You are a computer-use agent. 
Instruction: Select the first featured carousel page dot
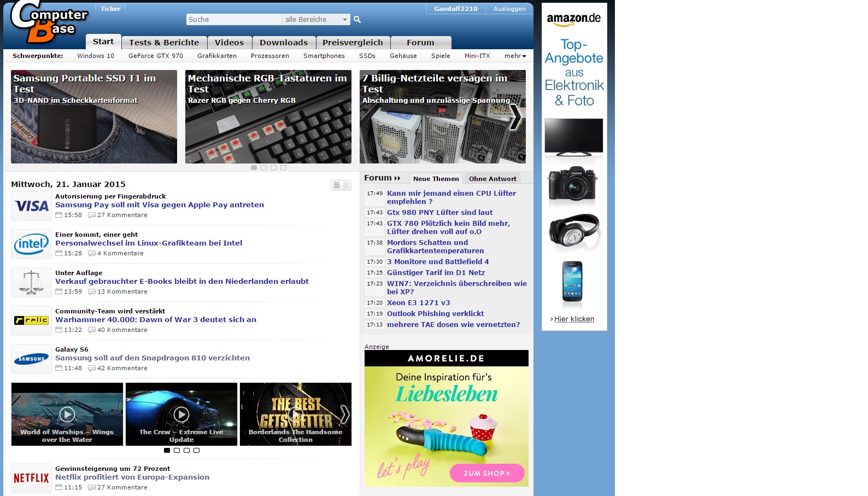click(x=254, y=168)
